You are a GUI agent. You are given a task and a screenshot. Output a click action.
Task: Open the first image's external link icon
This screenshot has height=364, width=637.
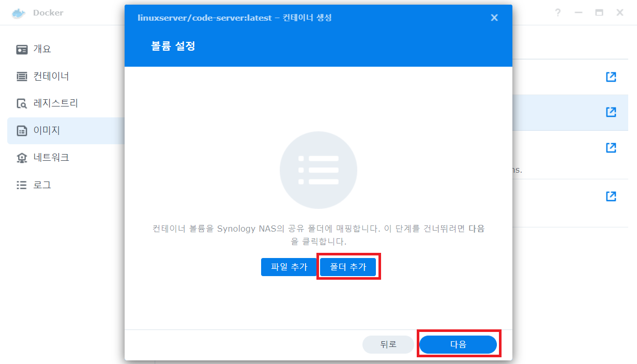click(611, 77)
